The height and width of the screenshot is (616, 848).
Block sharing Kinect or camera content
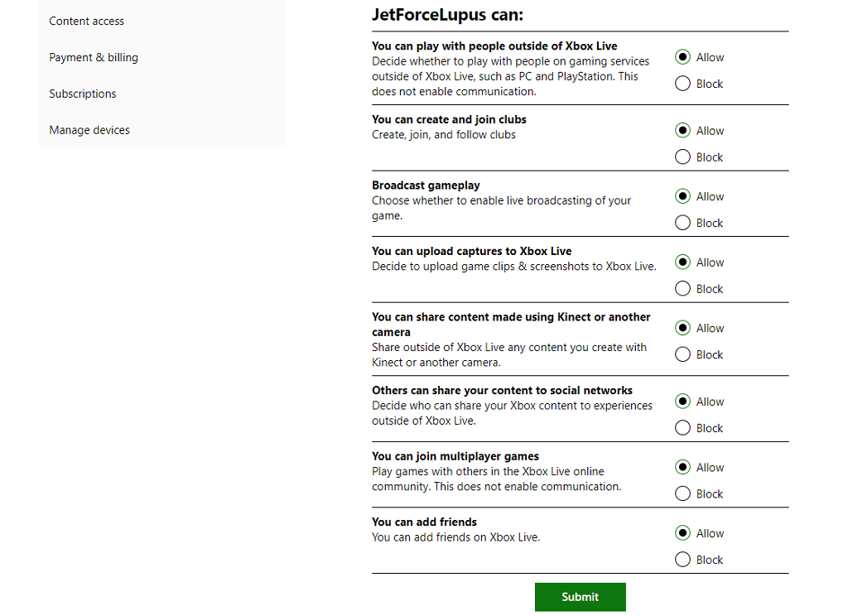tap(683, 354)
